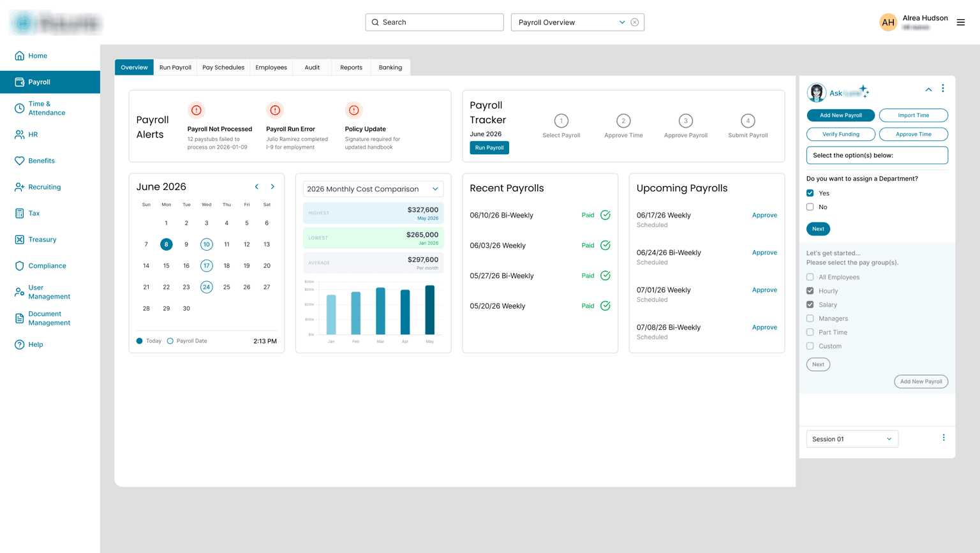980x553 pixels.
Task: Open the Banking tab
Action: coord(390,68)
